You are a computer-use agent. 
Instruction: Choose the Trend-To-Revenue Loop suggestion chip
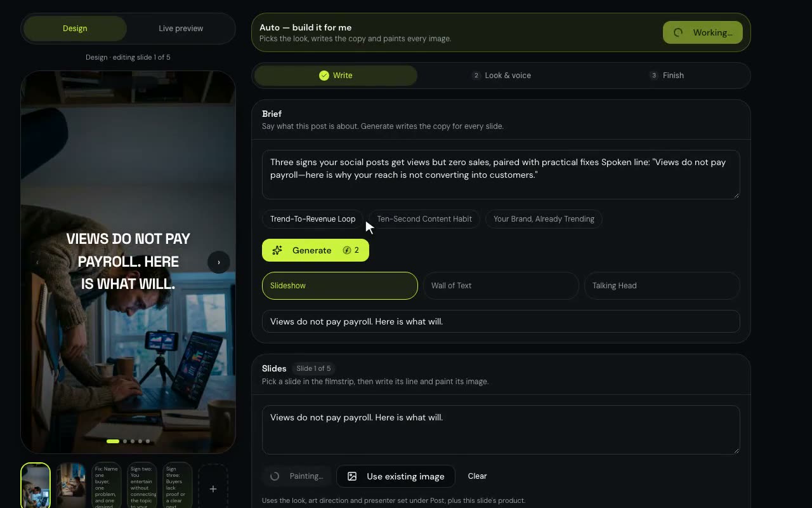pos(313,219)
